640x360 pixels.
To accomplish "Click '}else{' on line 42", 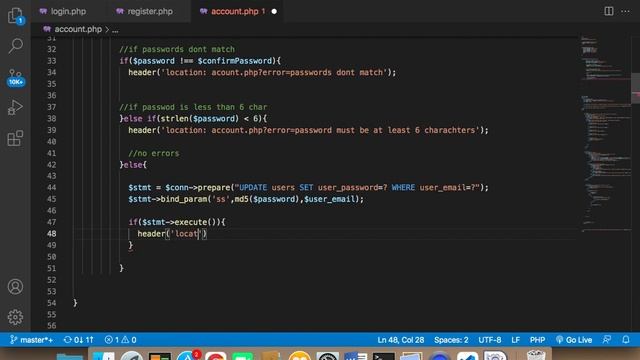I will tap(133, 165).
